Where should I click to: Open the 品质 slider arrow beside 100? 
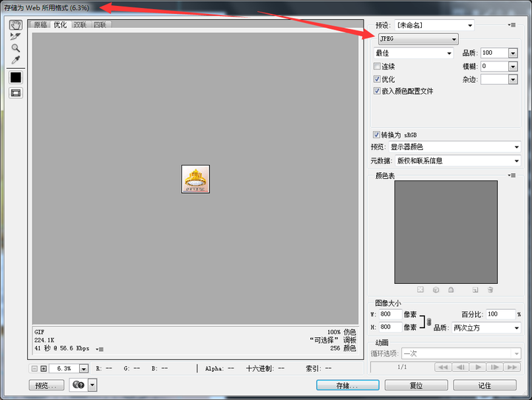[513, 53]
